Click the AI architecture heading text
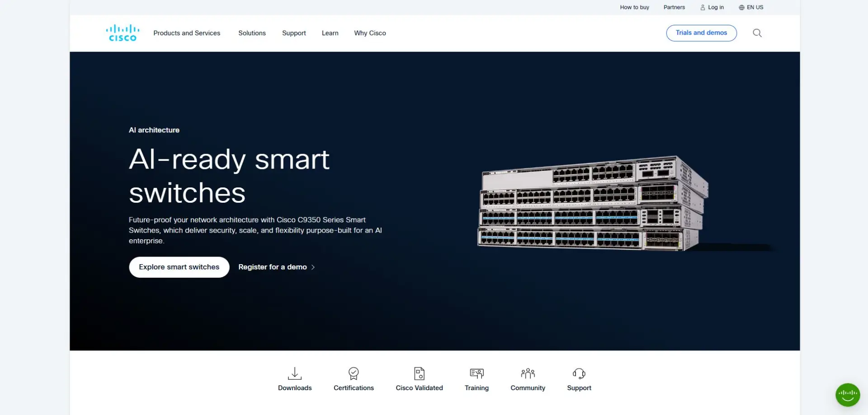868x415 pixels. pos(154,130)
